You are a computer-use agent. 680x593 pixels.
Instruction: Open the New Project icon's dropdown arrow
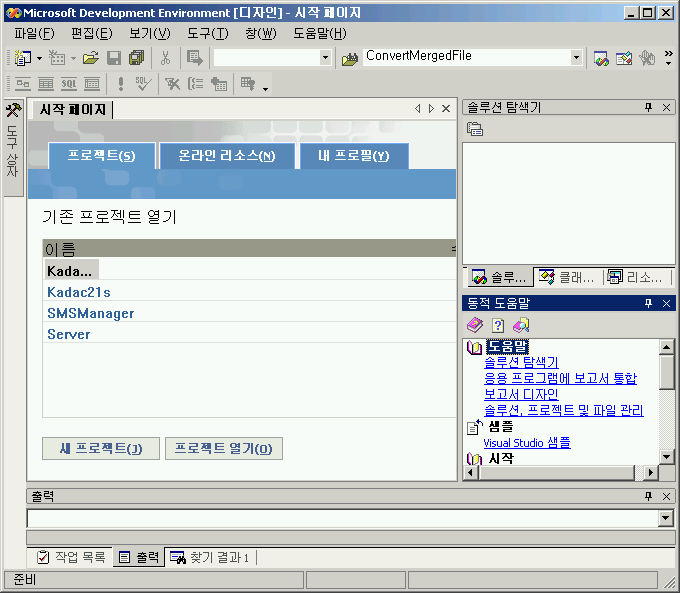click(39, 58)
